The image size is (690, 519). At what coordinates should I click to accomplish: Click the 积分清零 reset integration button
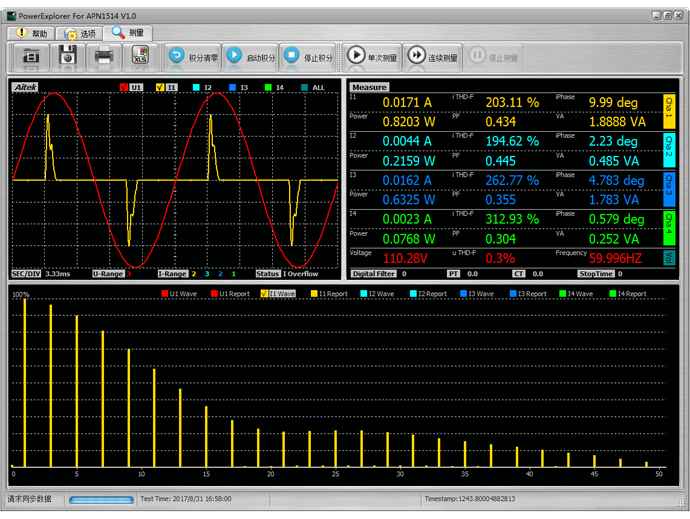tap(193, 57)
